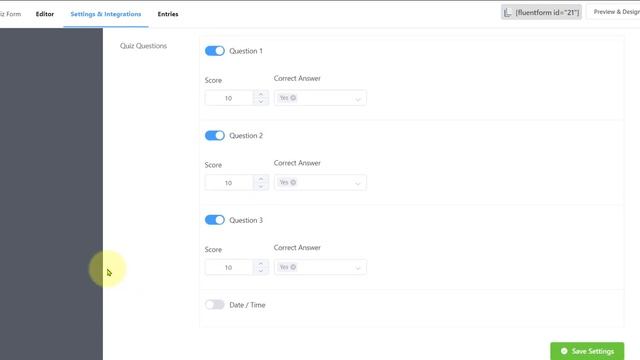
Task: Remove the Yes tag in Question 3
Action: pyautogui.click(x=293, y=267)
